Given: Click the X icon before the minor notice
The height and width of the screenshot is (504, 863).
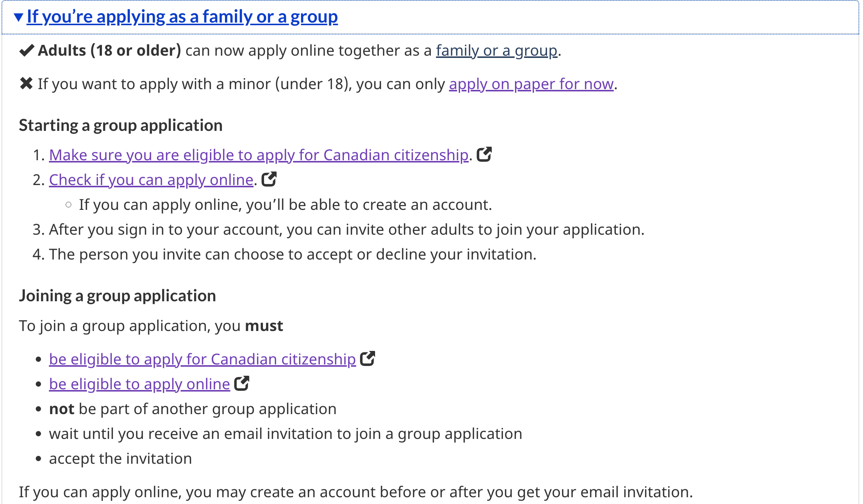Looking at the screenshot, I should coord(26,83).
